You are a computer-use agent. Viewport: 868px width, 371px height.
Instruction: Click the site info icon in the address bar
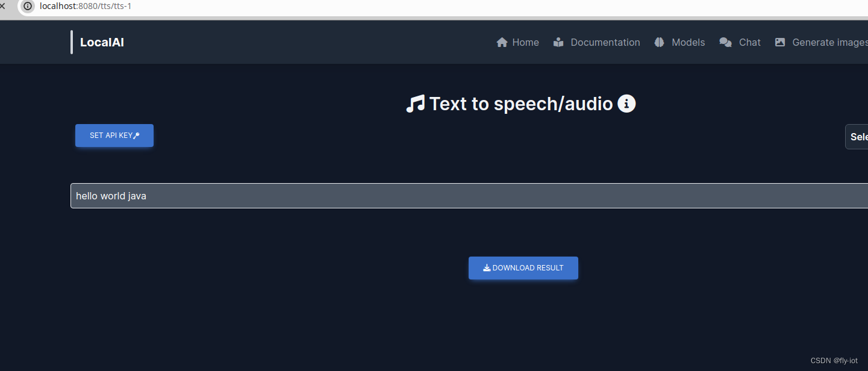28,6
